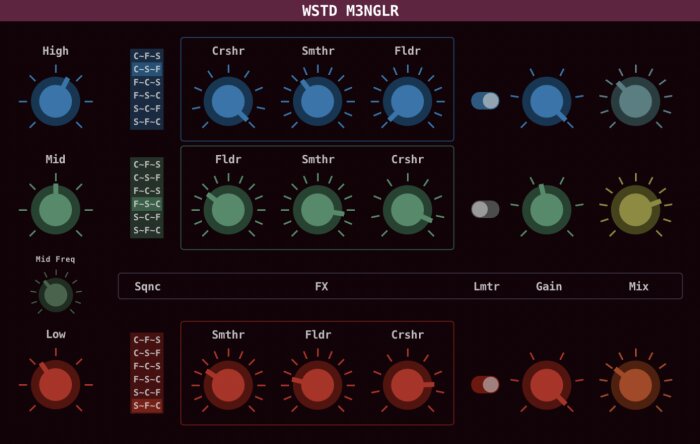
Task: Toggle the red Low band limiter switch
Action: (x=485, y=385)
